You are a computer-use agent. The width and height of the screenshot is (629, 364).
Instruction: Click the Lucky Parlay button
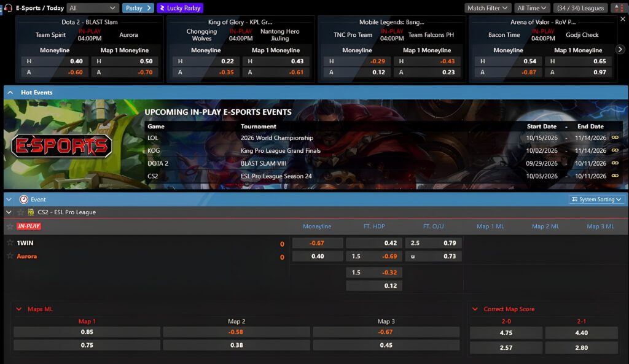coord(180,8)
